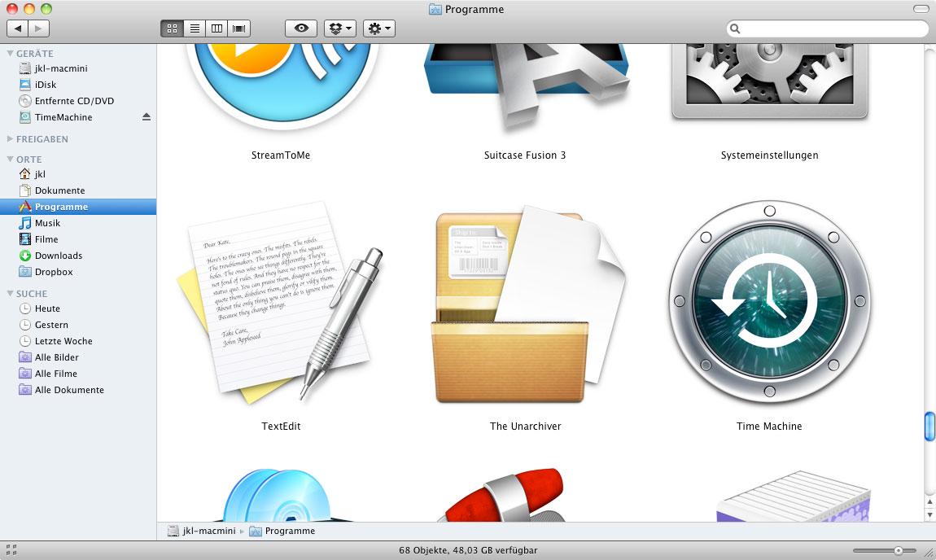
Task: Open the Dropbox toolbar dropdown
Action: [340, 28]
